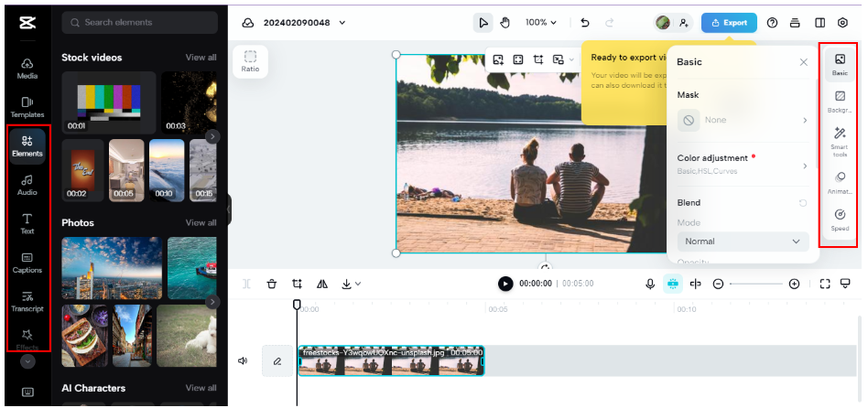The width and height of the screenshot is (868, 408).
Task: Open the help question mark icon
Action: click(x=772, y=23)
